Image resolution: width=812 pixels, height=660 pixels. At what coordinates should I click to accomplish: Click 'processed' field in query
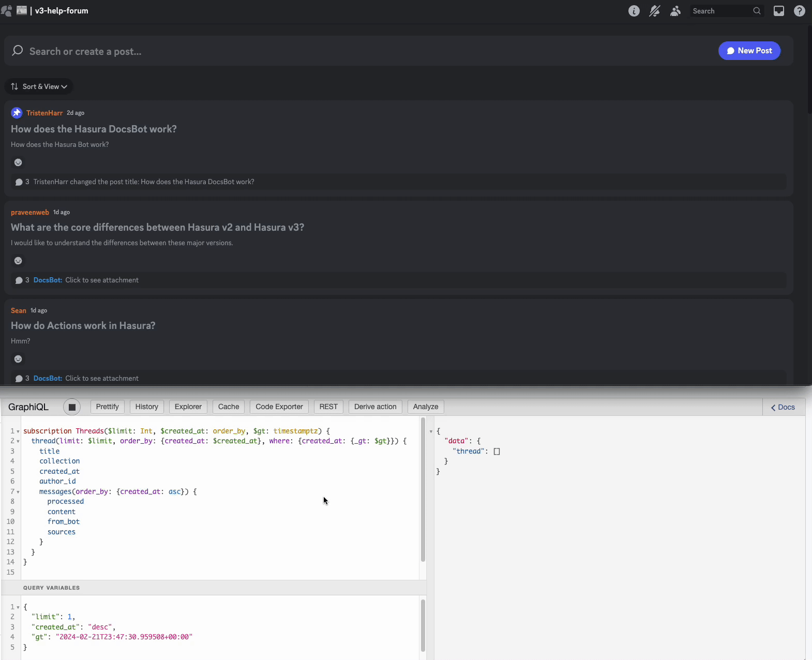(66, 501)
